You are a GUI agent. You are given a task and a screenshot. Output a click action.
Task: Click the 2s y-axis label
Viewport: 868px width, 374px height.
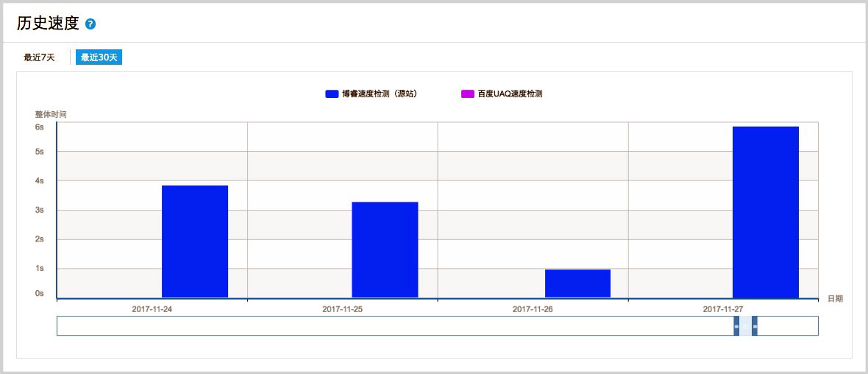39,239
